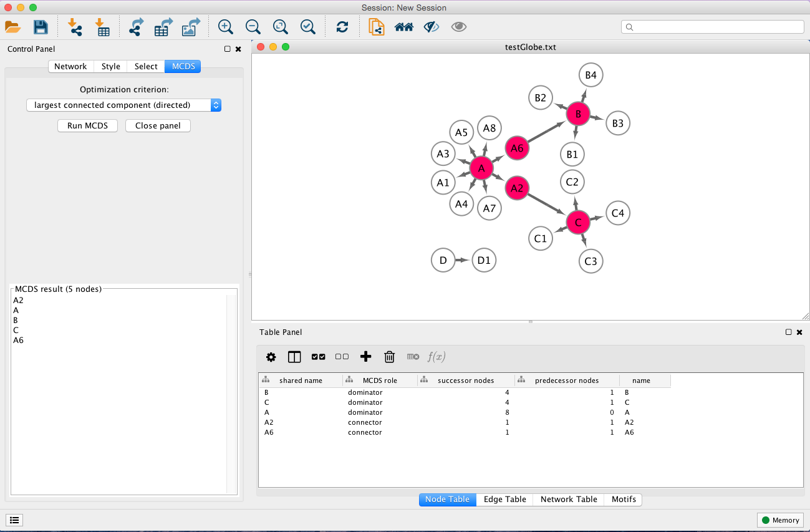The height and width of the screenshot is (532, 810).
Task: Toggle the show all columns checkboxes icon
Action: 318,357
